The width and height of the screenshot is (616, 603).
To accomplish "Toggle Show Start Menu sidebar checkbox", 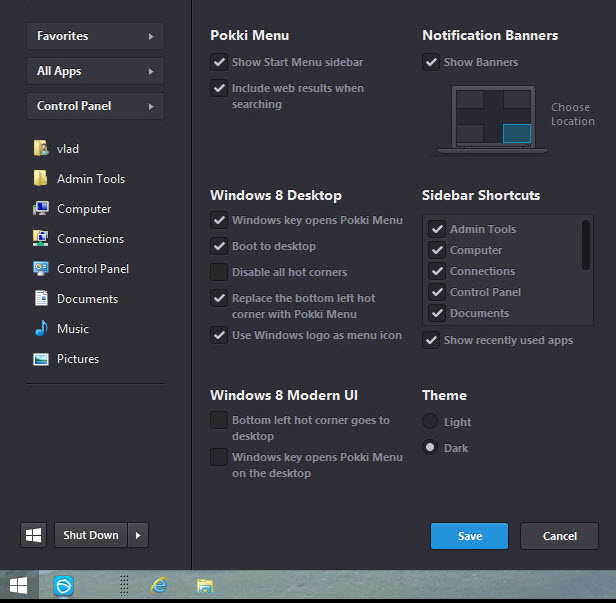I will pyautogui.click(x=219, y=62).
